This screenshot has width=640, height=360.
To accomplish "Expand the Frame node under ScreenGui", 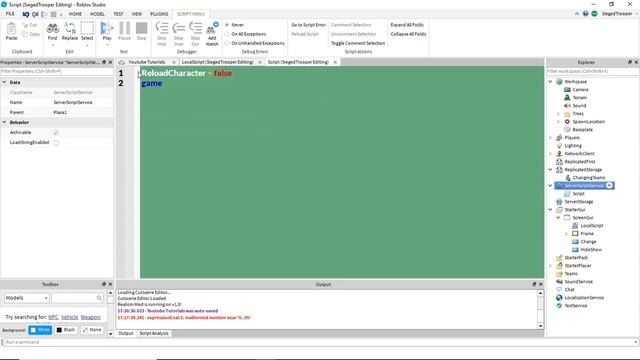I will coord(566,234).
